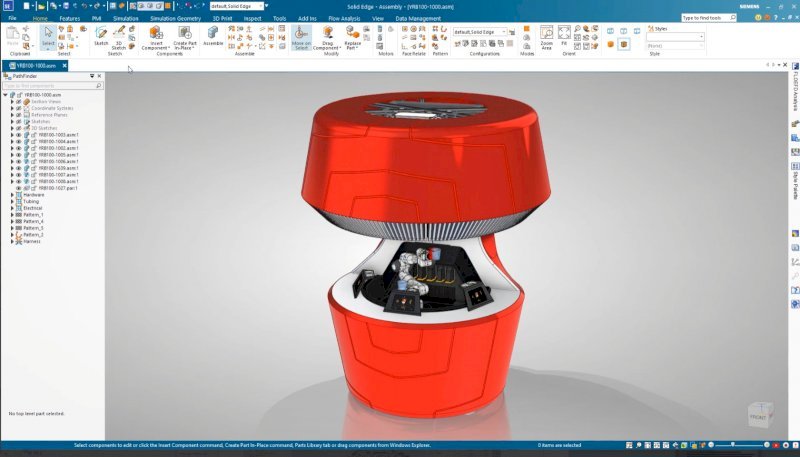
Task: Hide the YRB100-1002.asm:1 component
Action: (19, 148)
